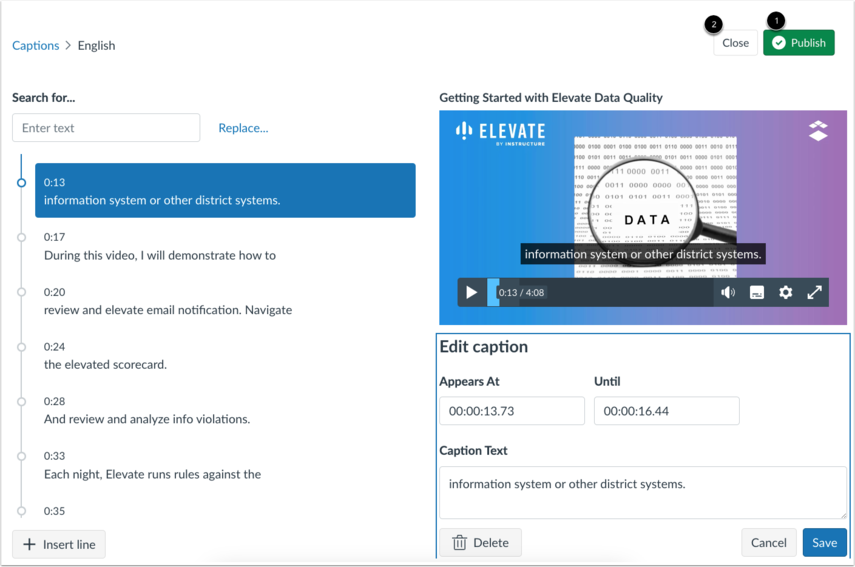
Task: Click the Edit caption heading
Action: pyautogui.click(x=484, y=347)
